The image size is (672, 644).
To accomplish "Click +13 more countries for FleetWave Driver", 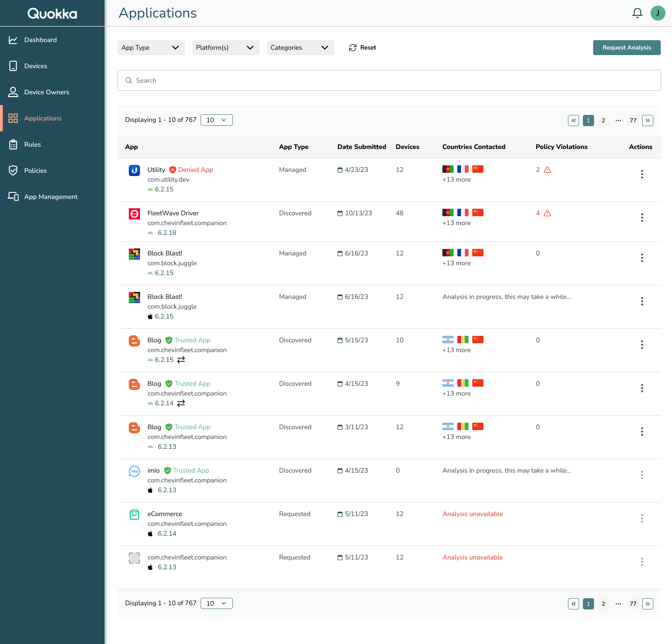I will coord(456,223).
